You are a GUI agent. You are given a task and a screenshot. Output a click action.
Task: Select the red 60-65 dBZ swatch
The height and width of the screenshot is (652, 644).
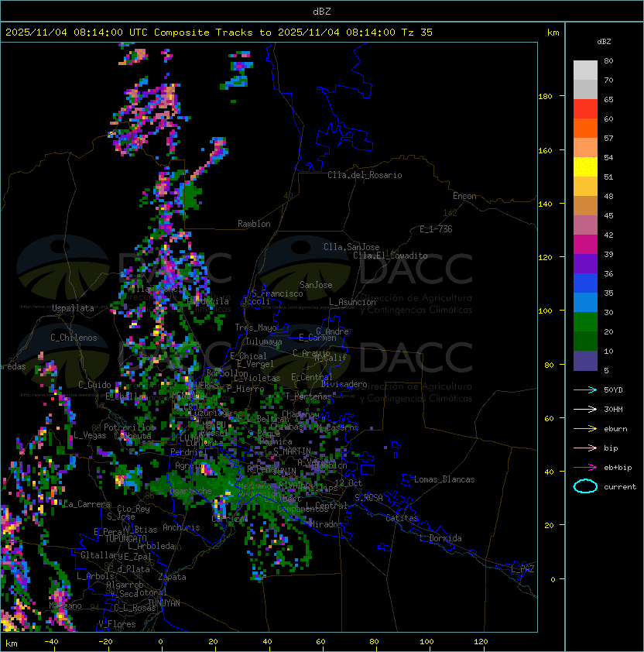coord(585,109)
